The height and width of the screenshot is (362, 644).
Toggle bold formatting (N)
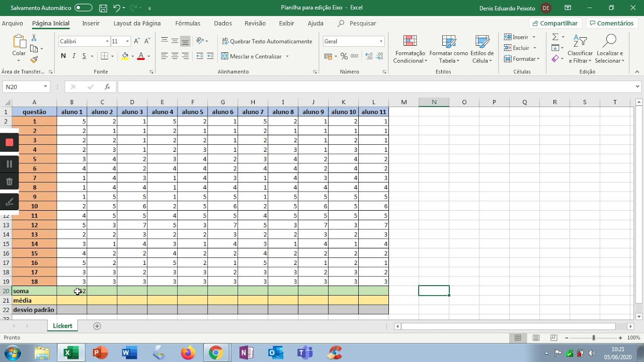(63, 56)
